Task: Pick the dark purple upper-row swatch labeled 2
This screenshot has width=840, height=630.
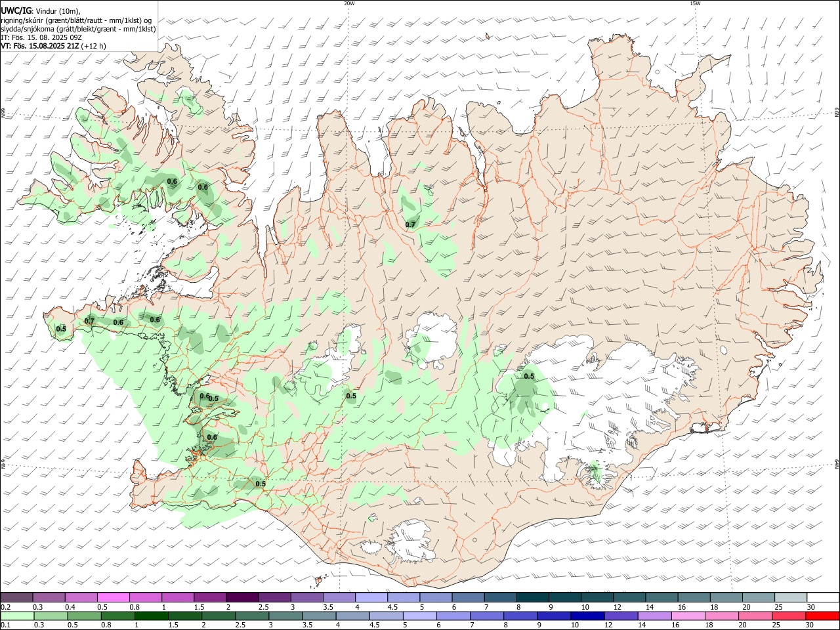Action: [241, 597]
